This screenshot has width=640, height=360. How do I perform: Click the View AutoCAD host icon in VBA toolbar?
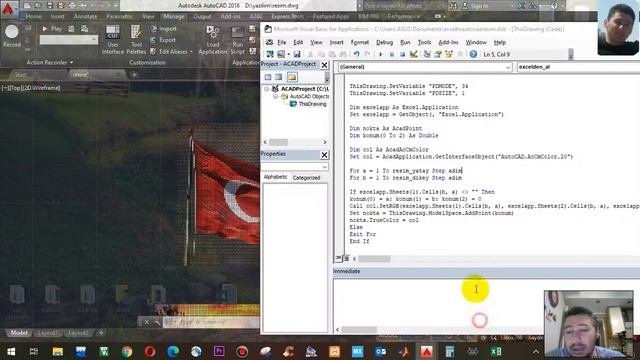[x=270, y=54]
